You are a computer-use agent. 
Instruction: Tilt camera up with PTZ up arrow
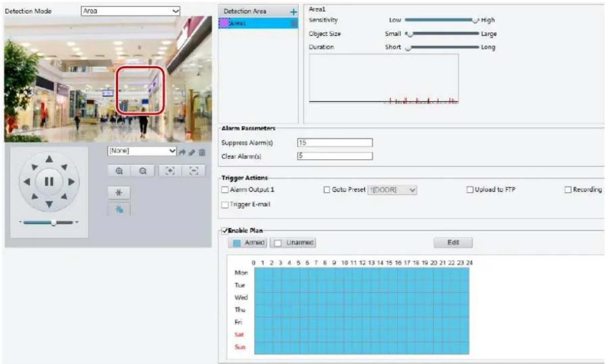(49, 159)
